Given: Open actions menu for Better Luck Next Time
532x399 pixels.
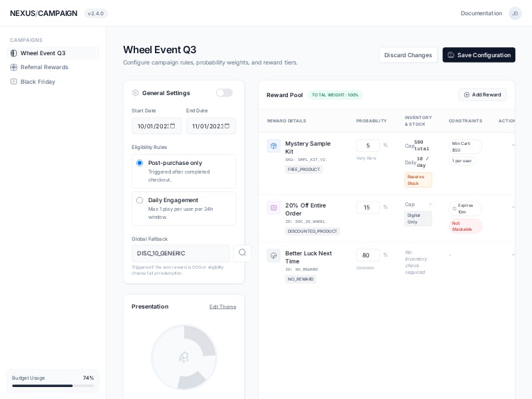Looking at the screenshot, I should pyautogui.click(x=513, y=255).
